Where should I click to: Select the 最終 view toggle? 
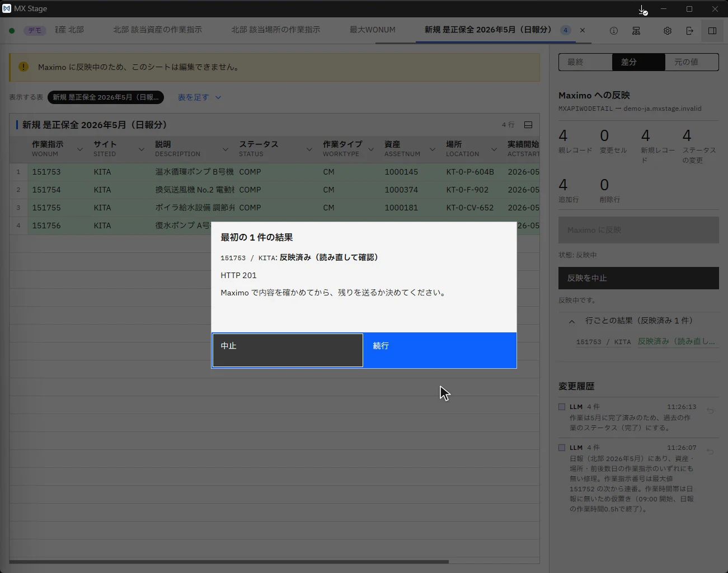click(x=585, y=62)
